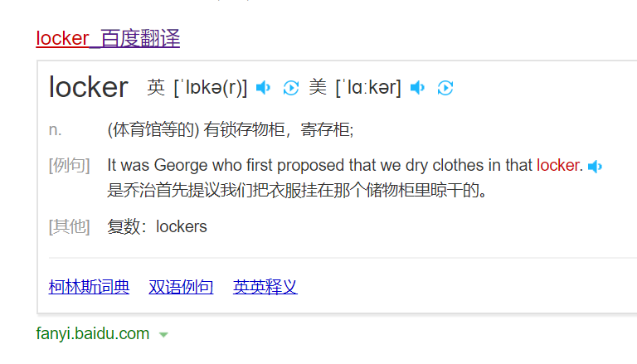
Task: Click the American pronunciation repeat-play icon
Action: 445,88
